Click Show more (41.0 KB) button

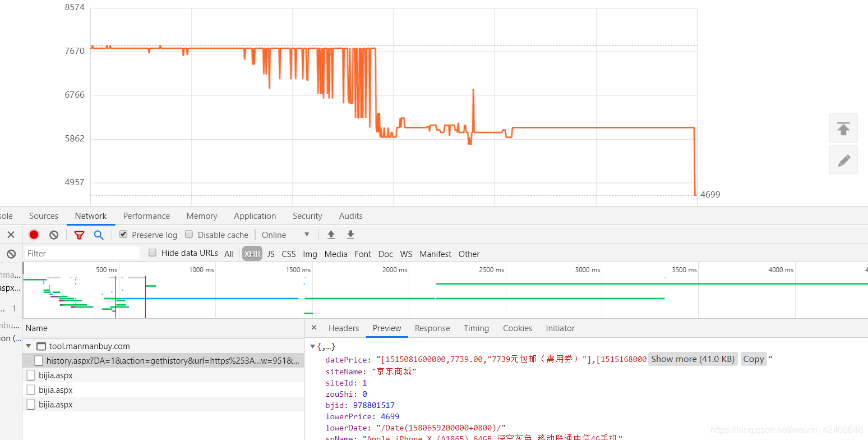pyautogui.click(x=693, y=359)
